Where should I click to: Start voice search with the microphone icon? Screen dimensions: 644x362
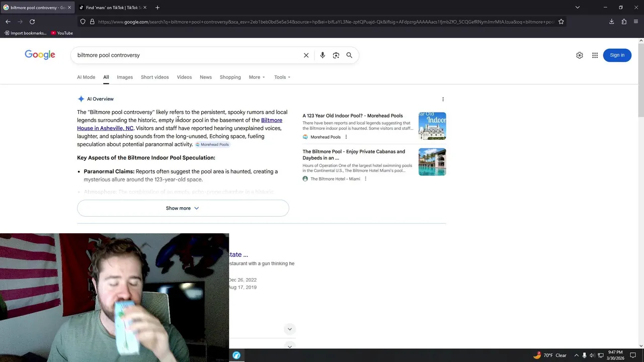323,55
